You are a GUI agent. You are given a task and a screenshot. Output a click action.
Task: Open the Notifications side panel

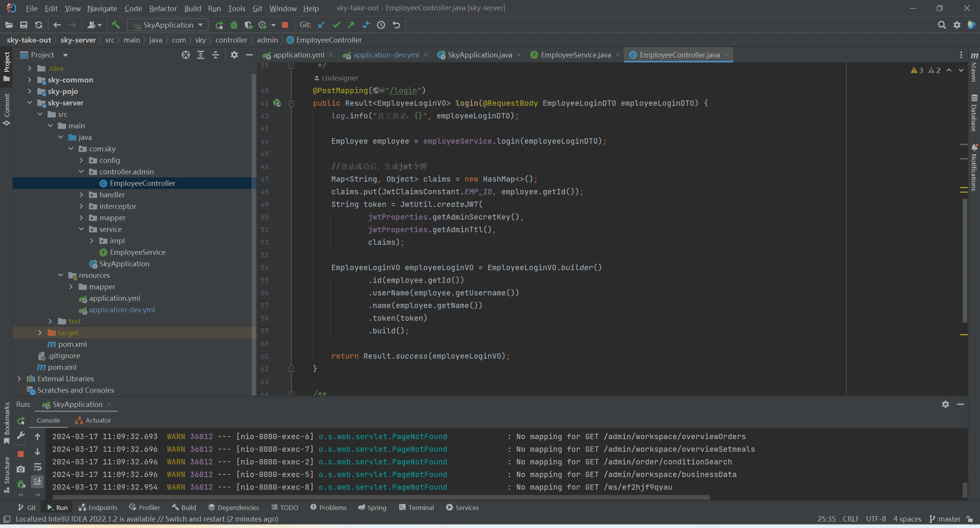pos(974,167)
